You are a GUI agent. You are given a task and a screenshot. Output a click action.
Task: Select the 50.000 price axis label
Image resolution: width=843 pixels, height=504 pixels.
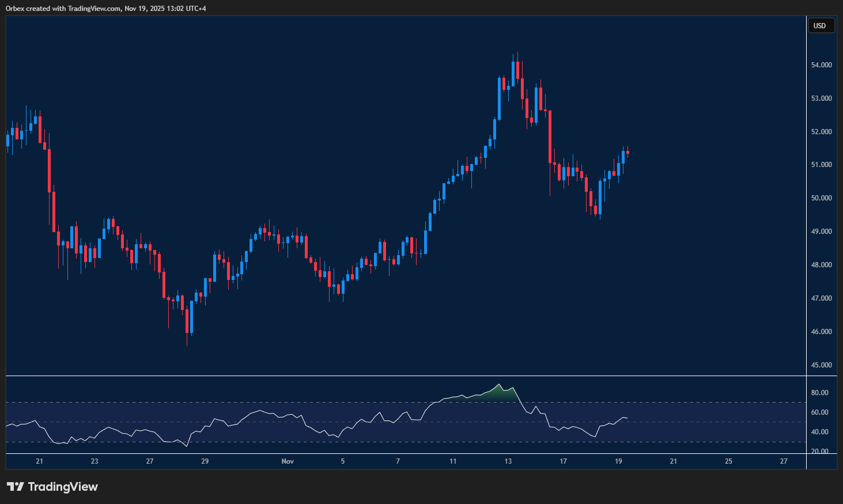coord(821,198)
